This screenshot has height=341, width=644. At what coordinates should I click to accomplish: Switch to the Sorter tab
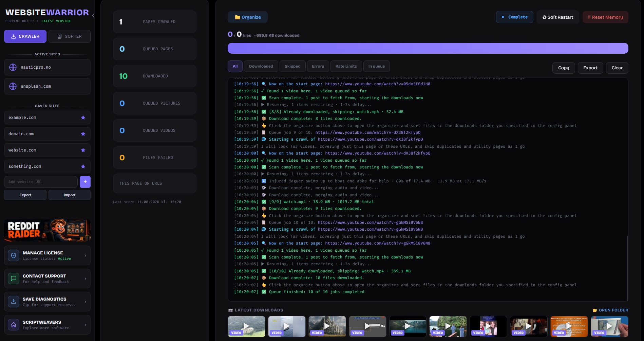tap(70, 36)
